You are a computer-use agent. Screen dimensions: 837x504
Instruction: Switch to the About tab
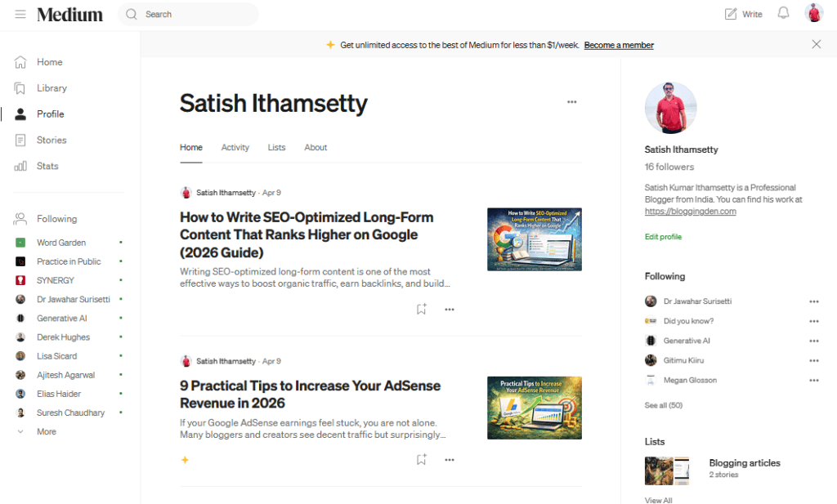[x=316, y=147]
